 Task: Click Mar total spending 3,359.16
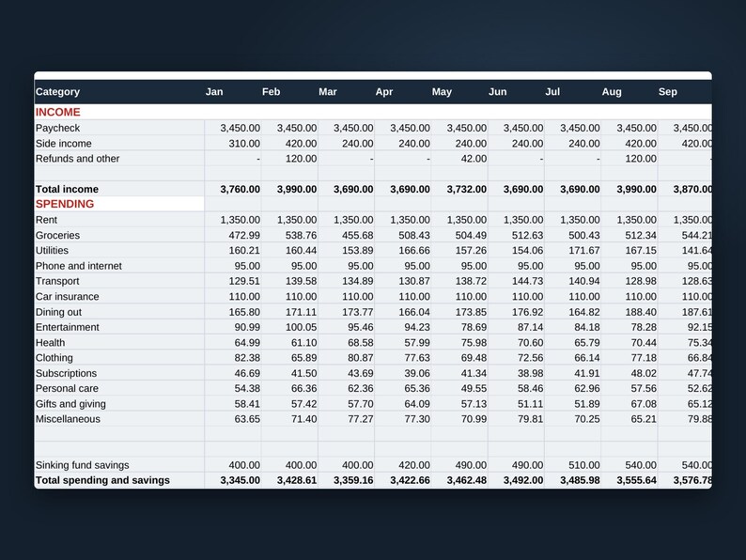pos(347,480)
